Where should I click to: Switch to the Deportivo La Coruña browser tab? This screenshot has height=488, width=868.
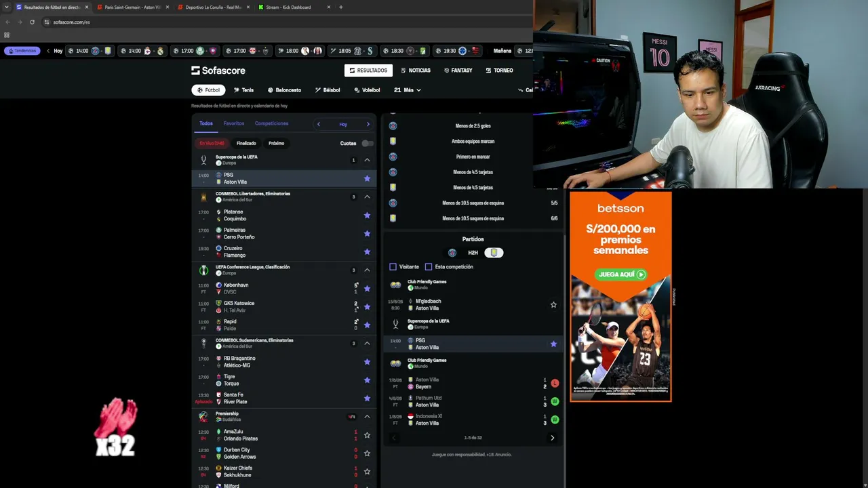point(214,7)
